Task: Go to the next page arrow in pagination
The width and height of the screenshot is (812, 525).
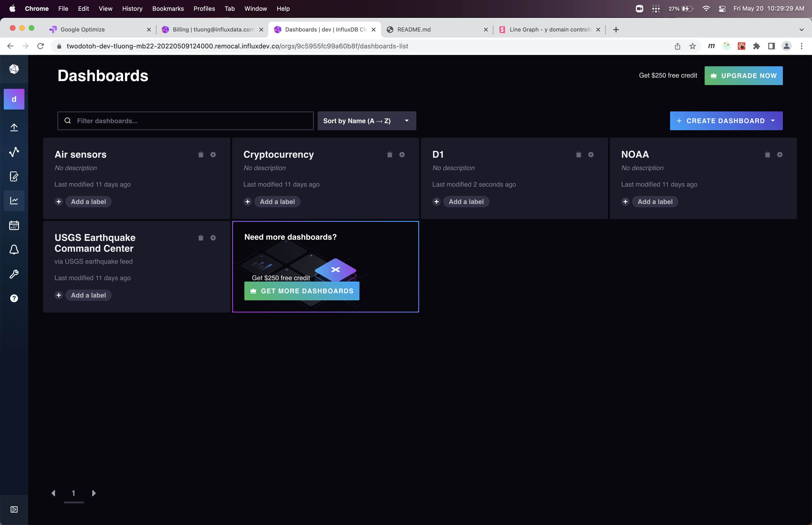Action: click(94, 493)
